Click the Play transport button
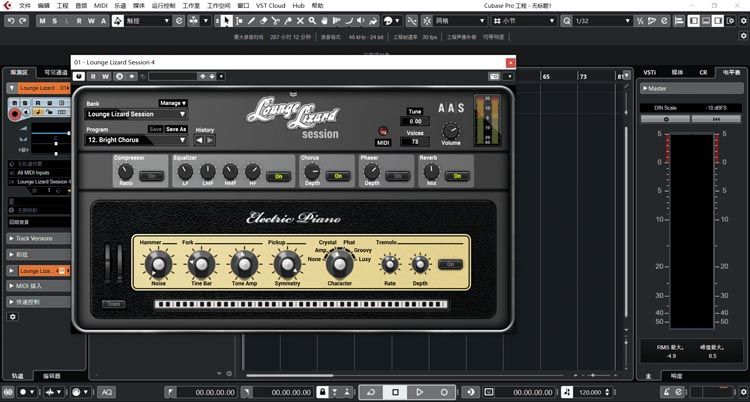The width and height of the screenshot is (750, 402). coord(419,392)
